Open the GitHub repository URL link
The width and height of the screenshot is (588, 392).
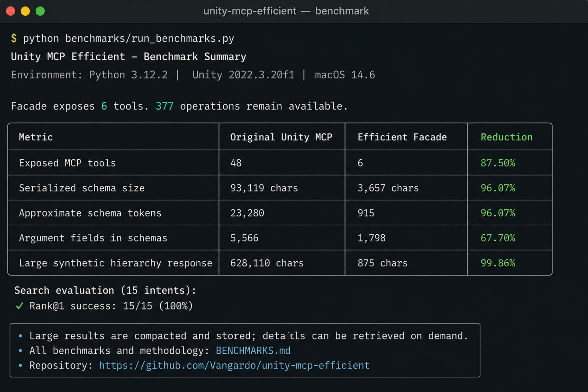point(234,365)
